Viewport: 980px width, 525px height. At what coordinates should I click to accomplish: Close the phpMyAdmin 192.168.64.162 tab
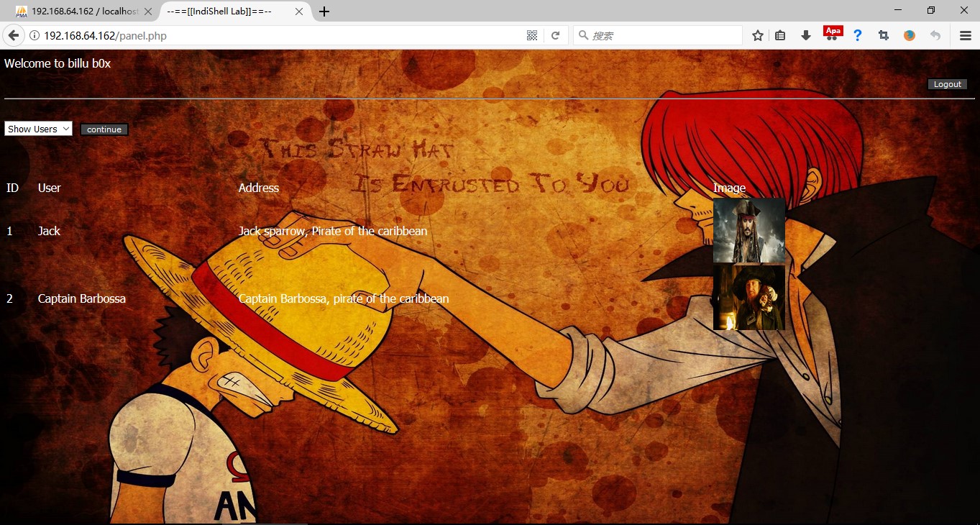pyautogui.click(x=148, y=12)
